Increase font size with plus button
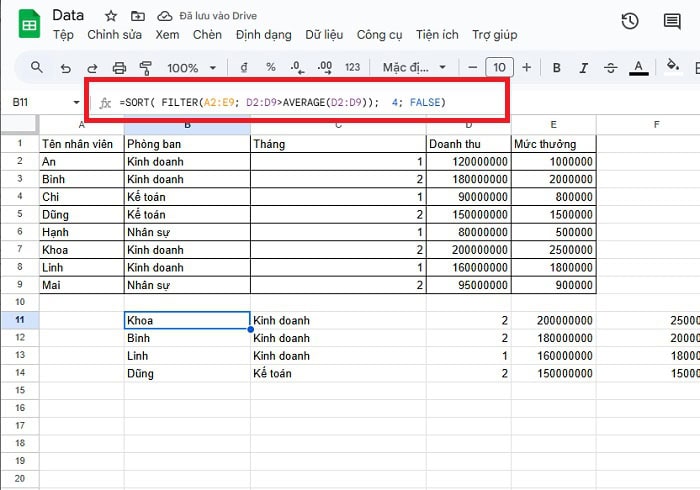Image resolution: width=700 pixels, height=490 pixels. pyautogui.click(x=527, y=68)
